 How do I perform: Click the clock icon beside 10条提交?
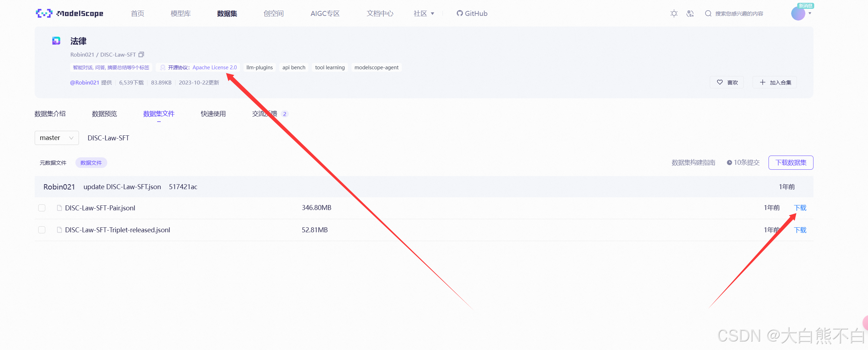[729, 163]
